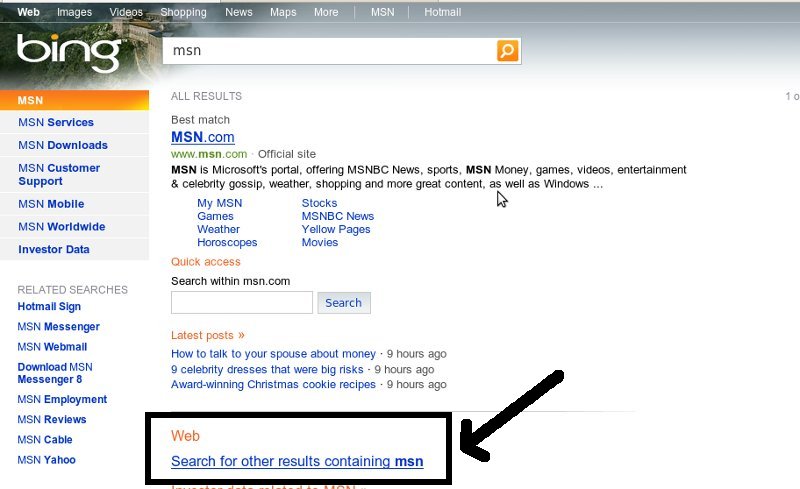
Task: Open the Yellow Pages deep link
Action: pos(336,230)
